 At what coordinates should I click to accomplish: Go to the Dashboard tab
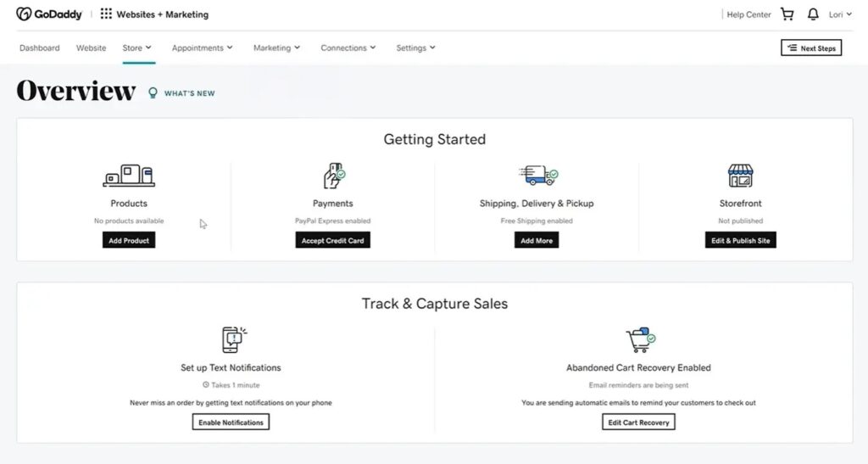(39, 48)
